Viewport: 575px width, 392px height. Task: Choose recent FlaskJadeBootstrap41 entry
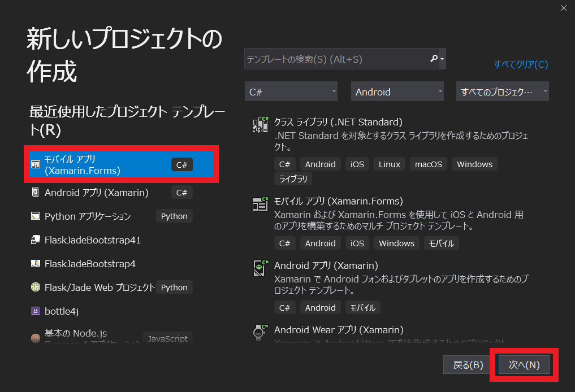pyautogui.click(x=112, y=240)
